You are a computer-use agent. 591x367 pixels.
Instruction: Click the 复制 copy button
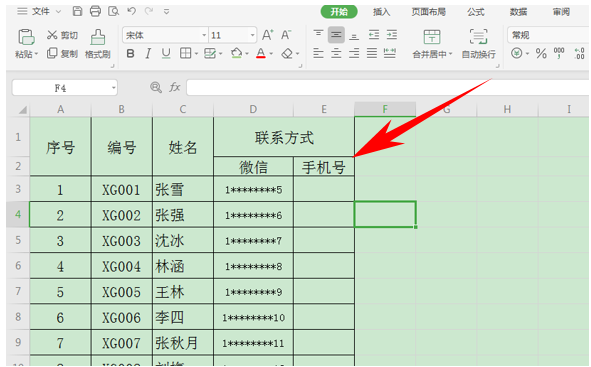click(x=62, y=54)
